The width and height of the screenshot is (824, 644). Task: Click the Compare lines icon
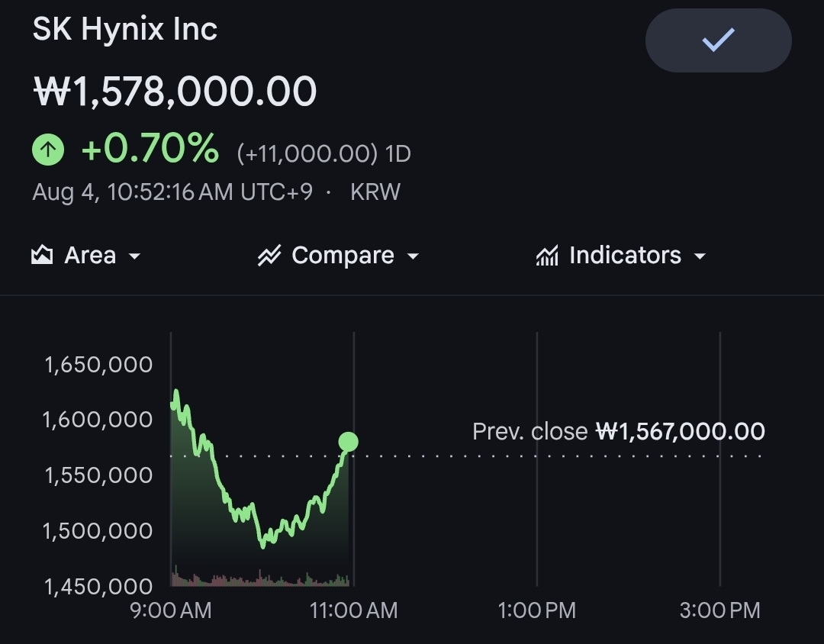(x=269, y=256)
